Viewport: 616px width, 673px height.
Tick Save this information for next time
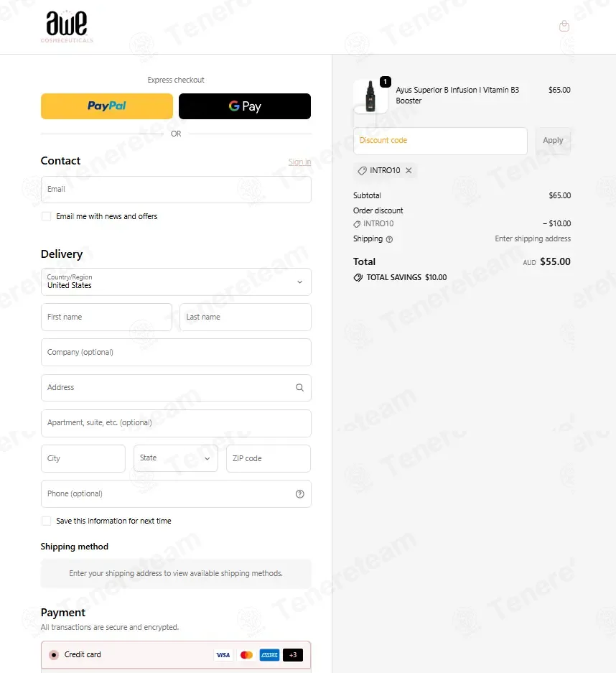click(x=47, y=521)
